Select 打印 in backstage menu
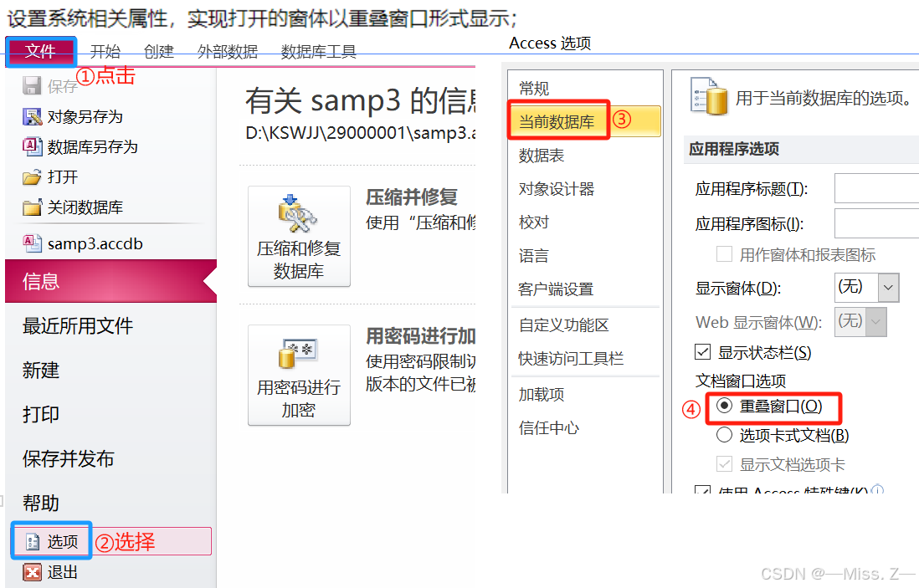 coord(41,414)
